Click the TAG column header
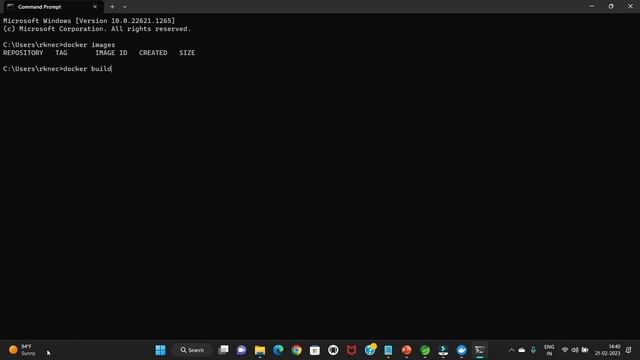The width and height of the screenshot is (640, 360). click(61, 53)
